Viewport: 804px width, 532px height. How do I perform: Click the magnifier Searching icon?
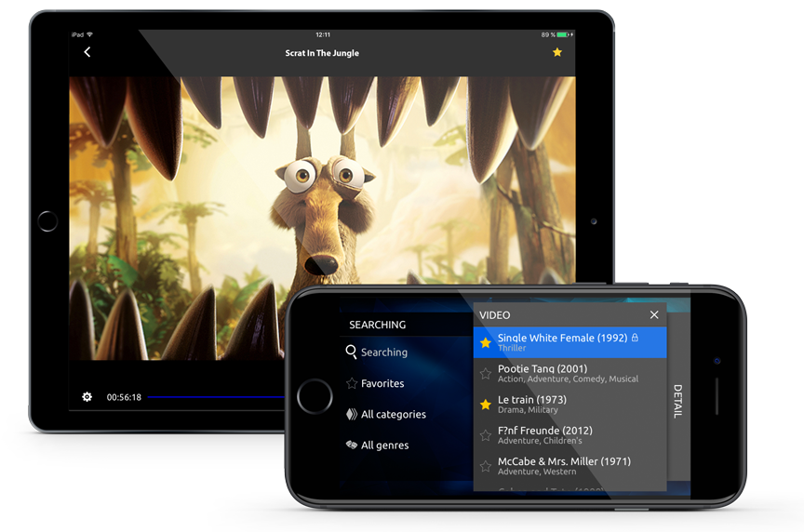pos(351,352)
